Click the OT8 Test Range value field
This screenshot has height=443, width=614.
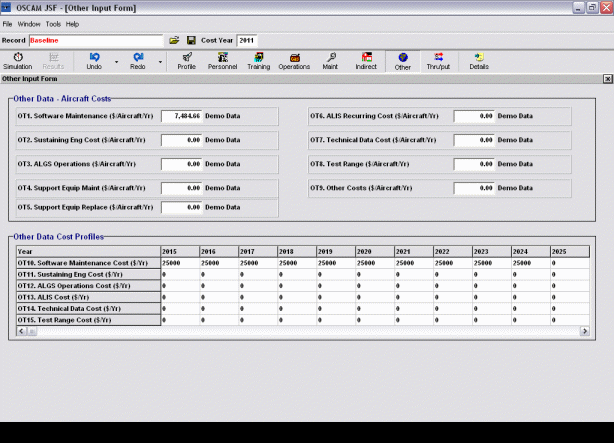coord(474,164)
